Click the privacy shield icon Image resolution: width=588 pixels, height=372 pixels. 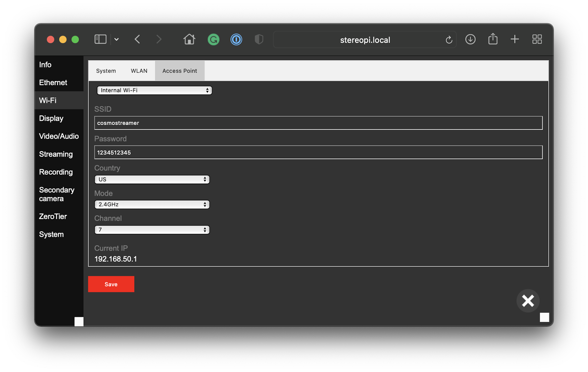[x=259, y=39]
